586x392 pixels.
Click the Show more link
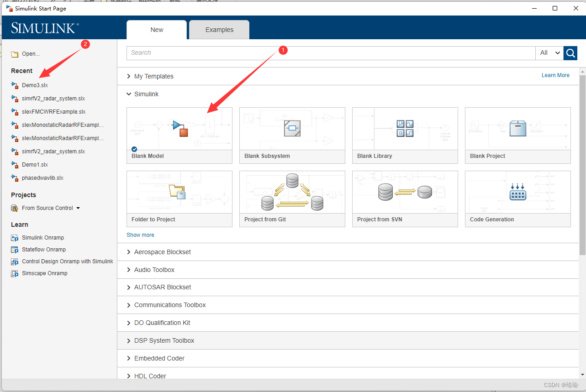click(140, 235)
